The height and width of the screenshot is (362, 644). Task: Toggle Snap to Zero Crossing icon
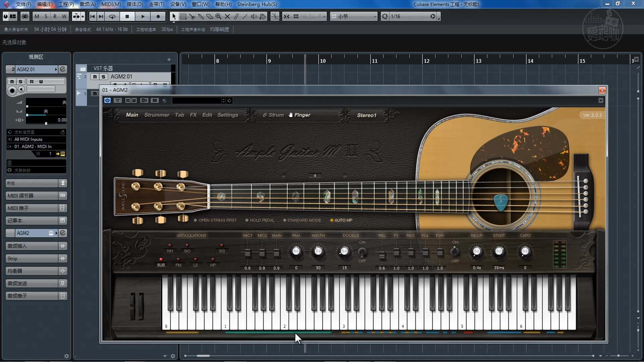pyautogui.click(x=275, y=16)
